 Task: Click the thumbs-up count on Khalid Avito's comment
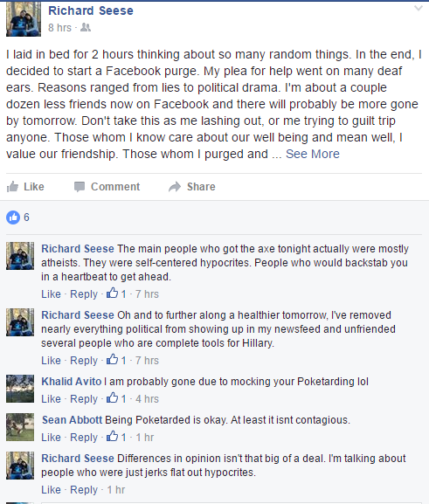(x=116, y=398)
